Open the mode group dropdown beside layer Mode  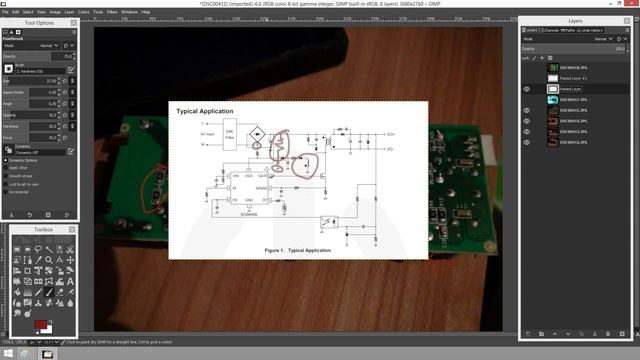coord(622,39)
